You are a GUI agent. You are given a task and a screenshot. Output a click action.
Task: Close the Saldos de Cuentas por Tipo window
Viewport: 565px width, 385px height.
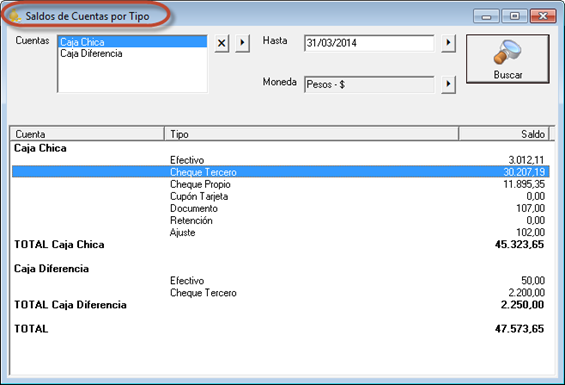[543, 16]
